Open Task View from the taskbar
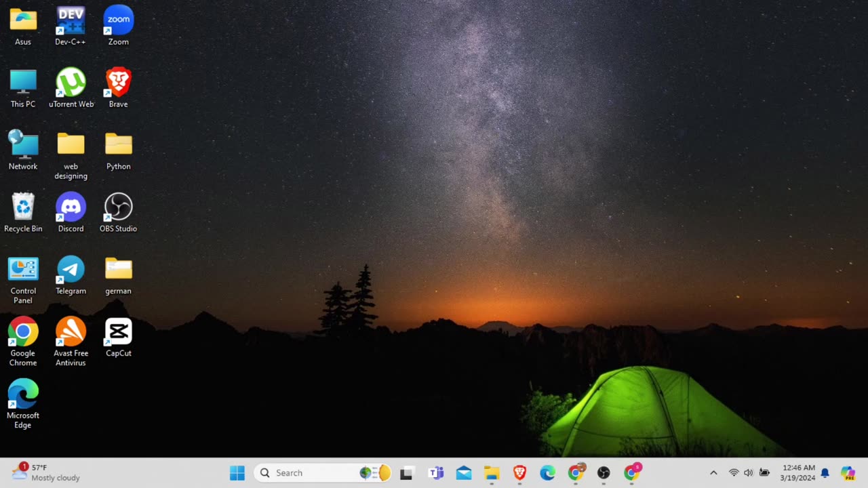Viewport: 868px width, 488px height. 407,473
